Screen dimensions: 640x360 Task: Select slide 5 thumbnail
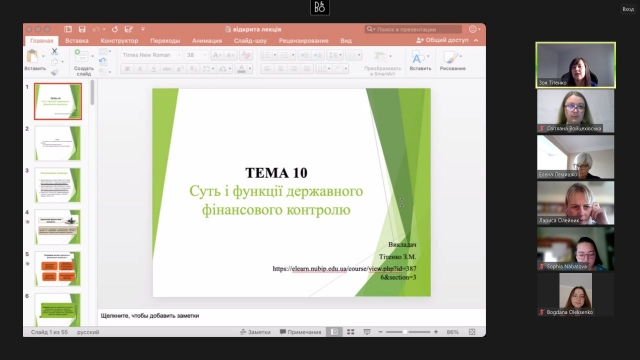(58, 269)
